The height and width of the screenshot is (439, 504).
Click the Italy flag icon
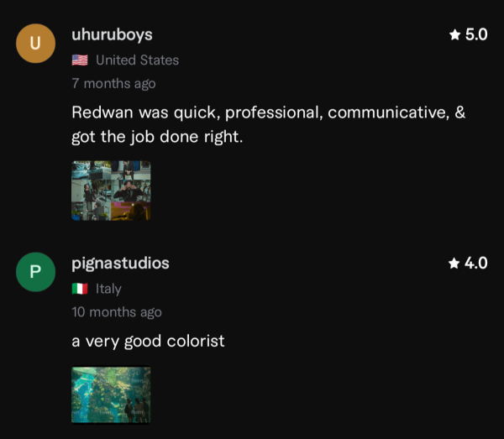(80, 289)
